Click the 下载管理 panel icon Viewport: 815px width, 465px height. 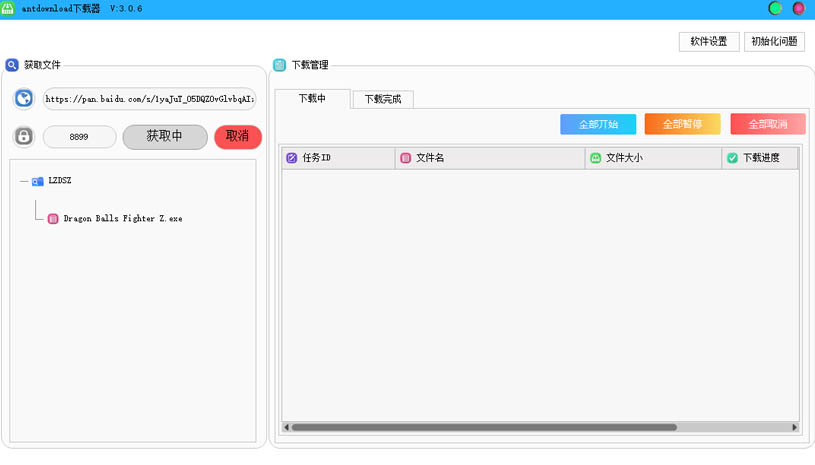[280, 65]
